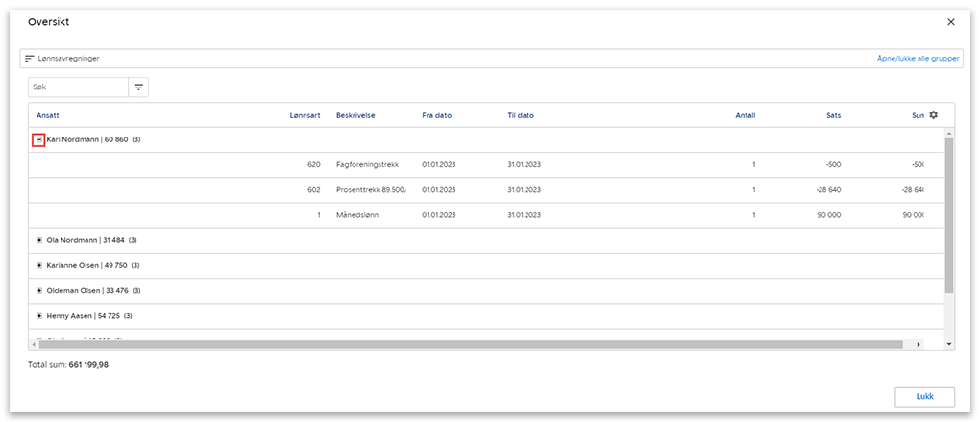
Task: Click the filter icon next to search
Action: pyautogui.click(x=138, y=87)
